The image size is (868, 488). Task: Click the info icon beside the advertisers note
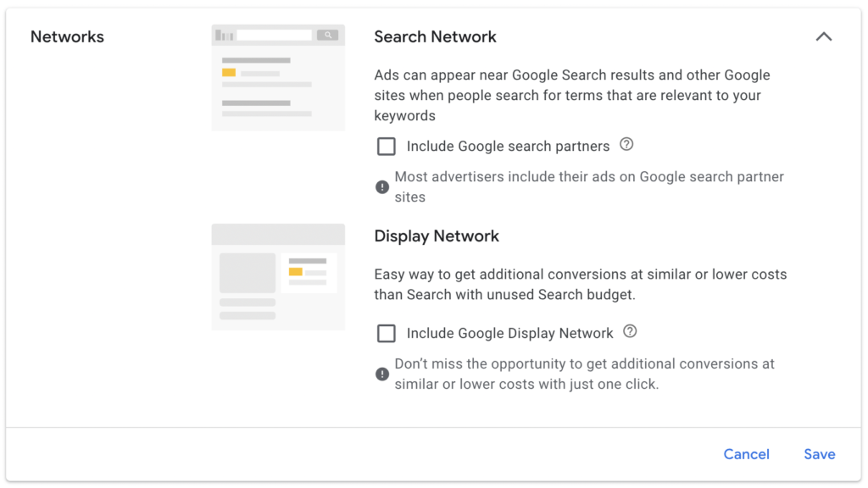(x=381, y=186)
